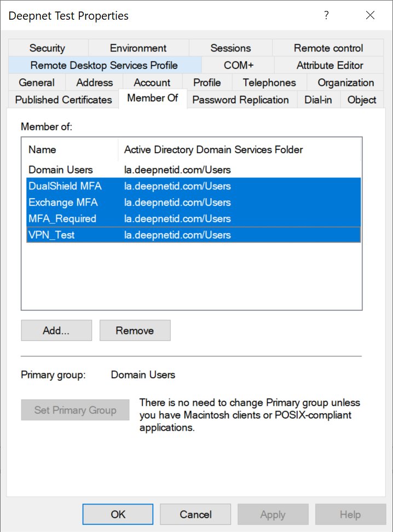Select the Dial-in tab

tap(318, 100)
